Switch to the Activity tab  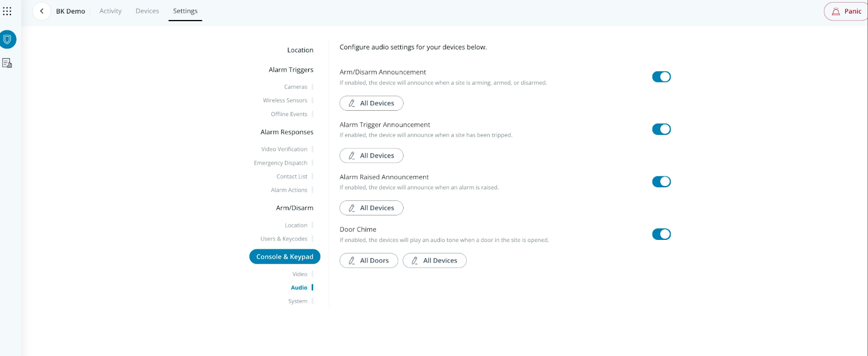(111, 11)
